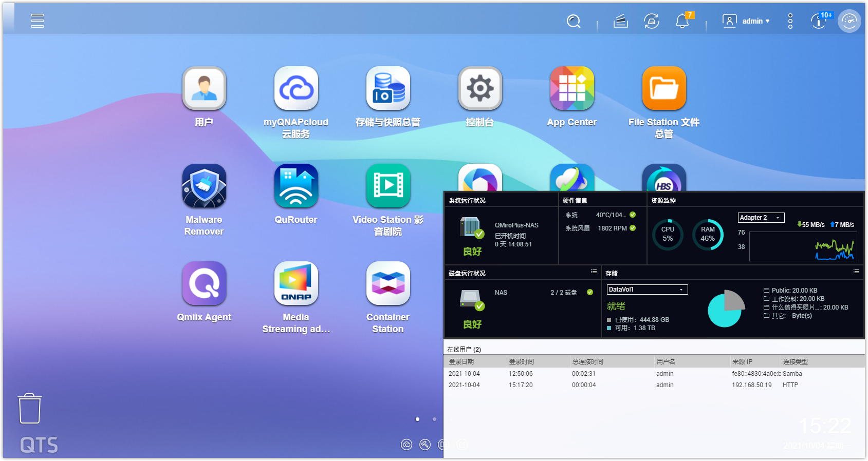Click the search magnifier icon

point(574,21)
